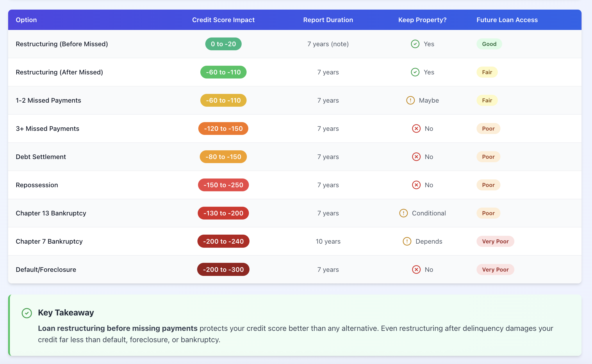The image size is (592, 364).
Task: Click the X icon in Default/Foreclosure row
Action: pyautogui.click(x=416, y=270)
